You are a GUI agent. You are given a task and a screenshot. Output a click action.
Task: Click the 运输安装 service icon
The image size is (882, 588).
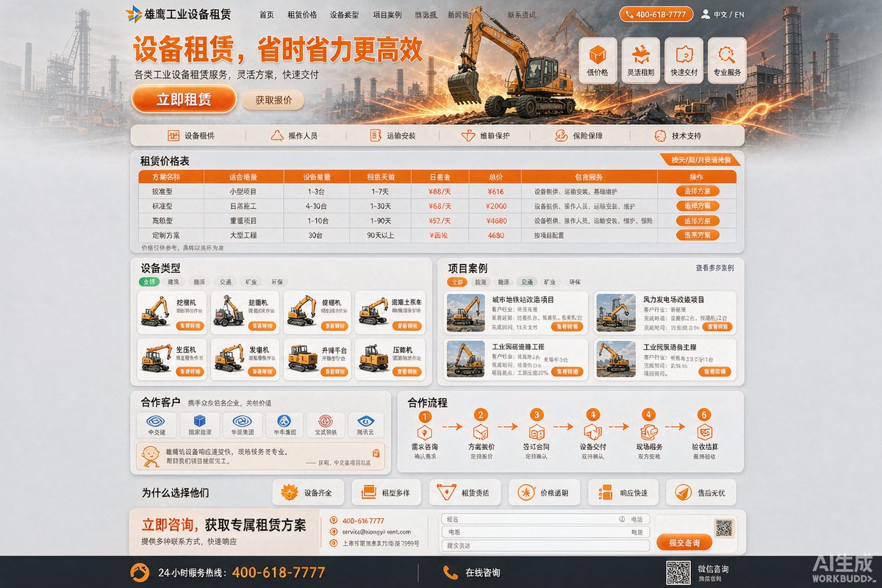click(x=376, y=135)
